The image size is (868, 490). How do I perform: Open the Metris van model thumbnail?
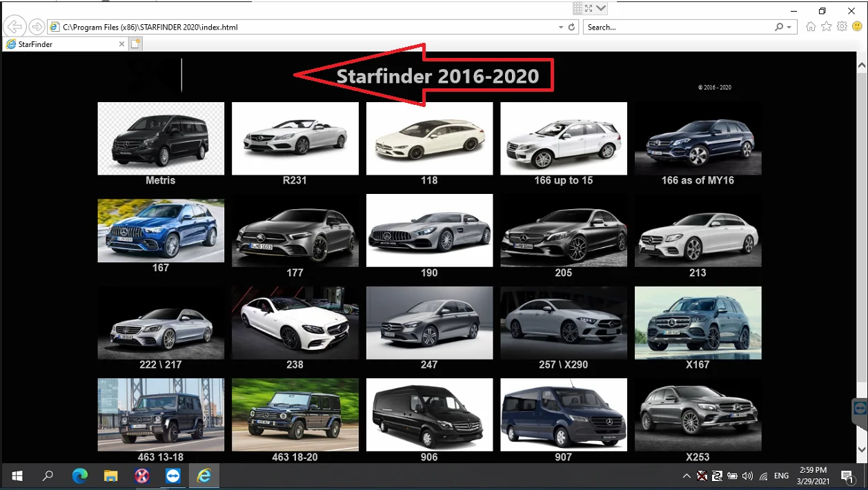tap(161, 139)
